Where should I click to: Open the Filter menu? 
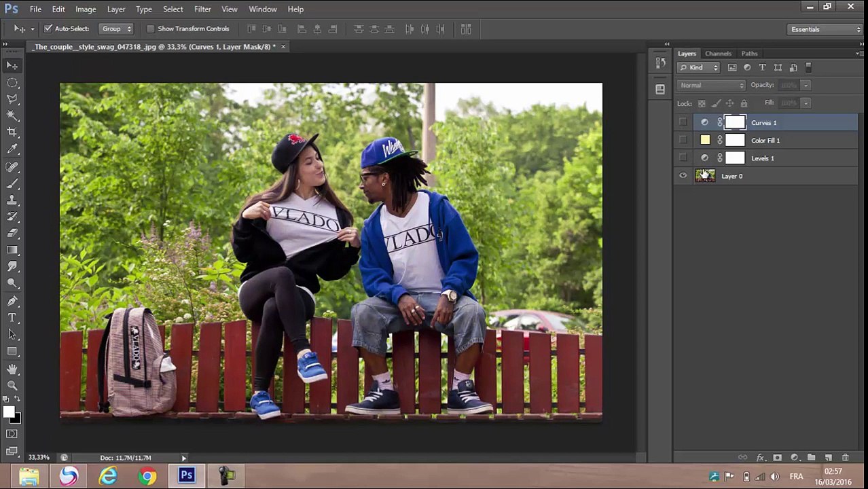point(202,9)
